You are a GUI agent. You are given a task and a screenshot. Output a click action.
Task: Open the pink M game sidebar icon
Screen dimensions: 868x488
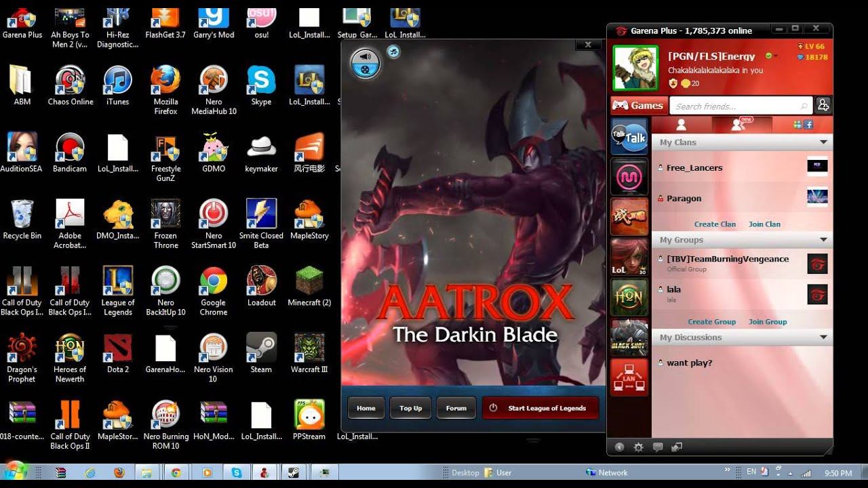(x=630, y=176)
